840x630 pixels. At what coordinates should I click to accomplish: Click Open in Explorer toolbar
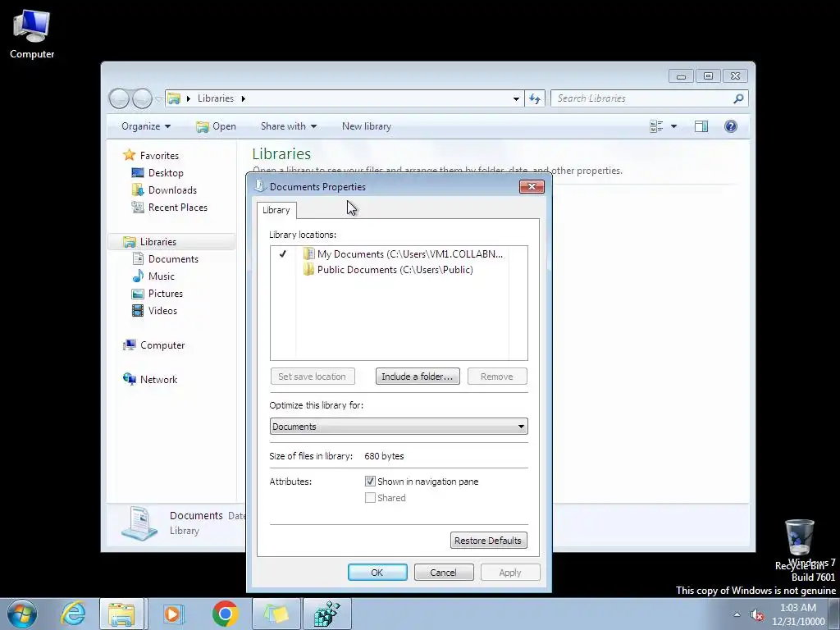tap(216, 126)
